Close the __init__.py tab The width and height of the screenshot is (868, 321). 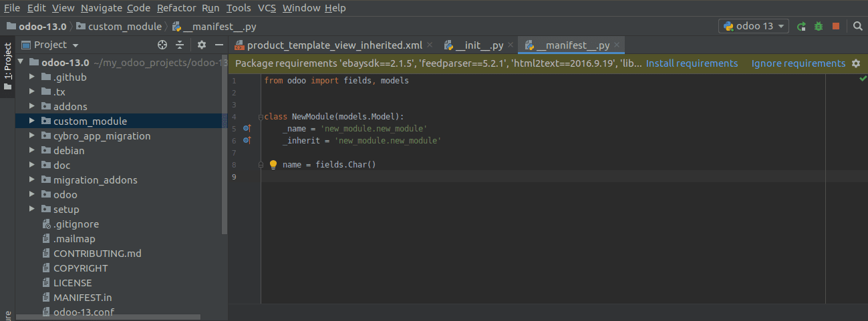[x=511, y=45]
